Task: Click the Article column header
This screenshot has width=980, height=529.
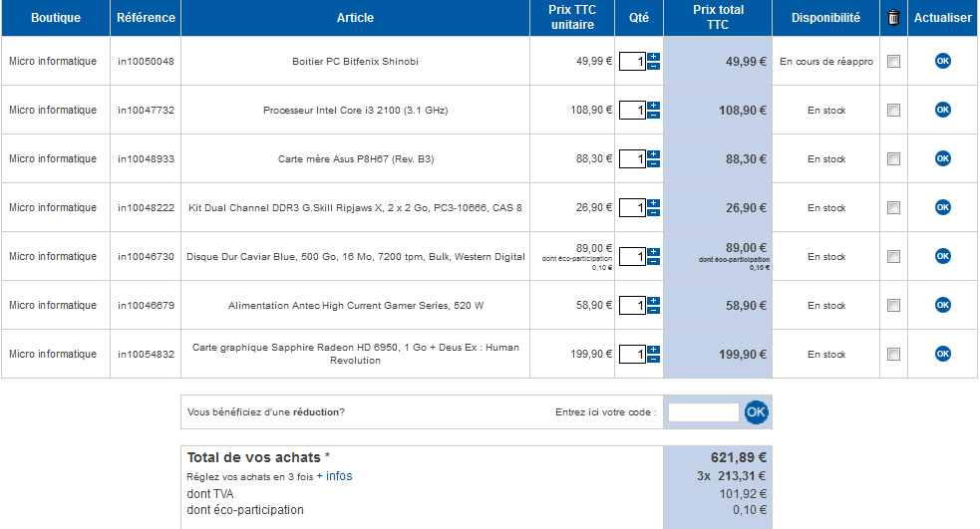Action: [x=355, y=18]
